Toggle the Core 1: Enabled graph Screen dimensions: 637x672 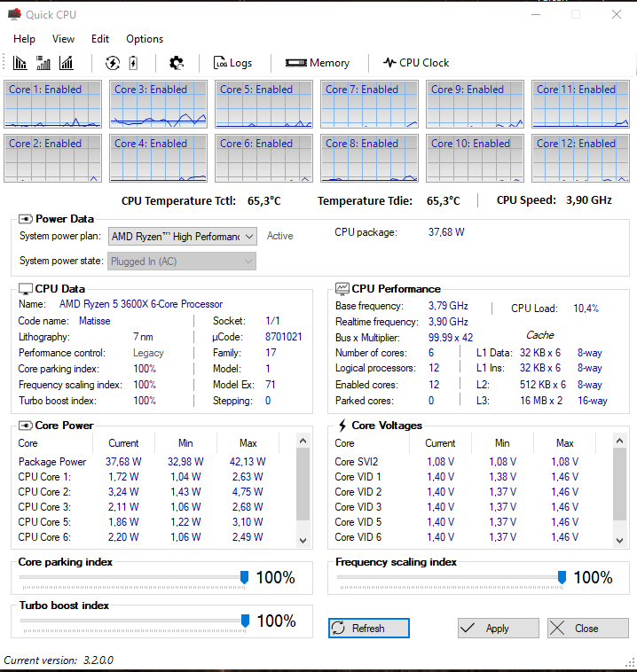coord(52,104)
